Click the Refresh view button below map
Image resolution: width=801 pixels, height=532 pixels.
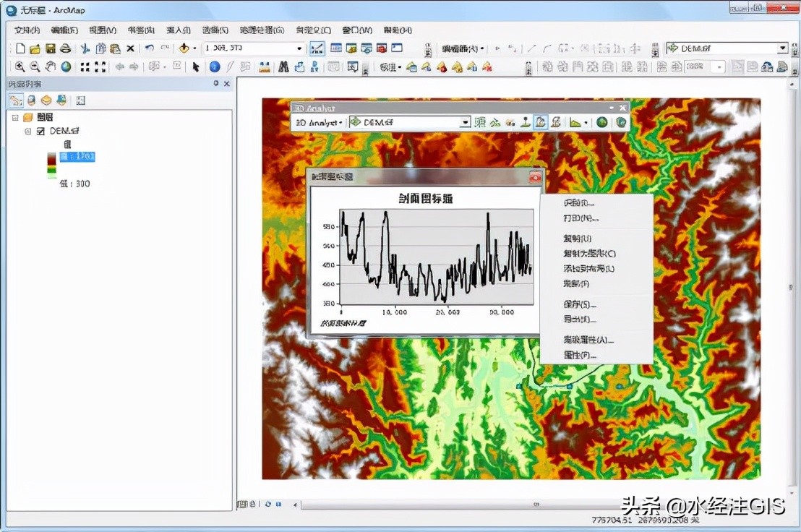pyautogui.click(x=267, y=504)
